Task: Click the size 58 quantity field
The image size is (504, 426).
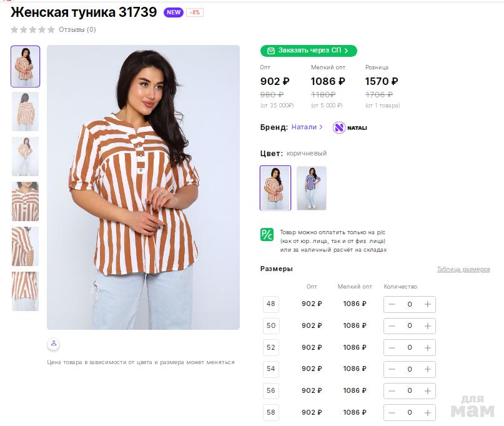Action: tap(410, 412)
